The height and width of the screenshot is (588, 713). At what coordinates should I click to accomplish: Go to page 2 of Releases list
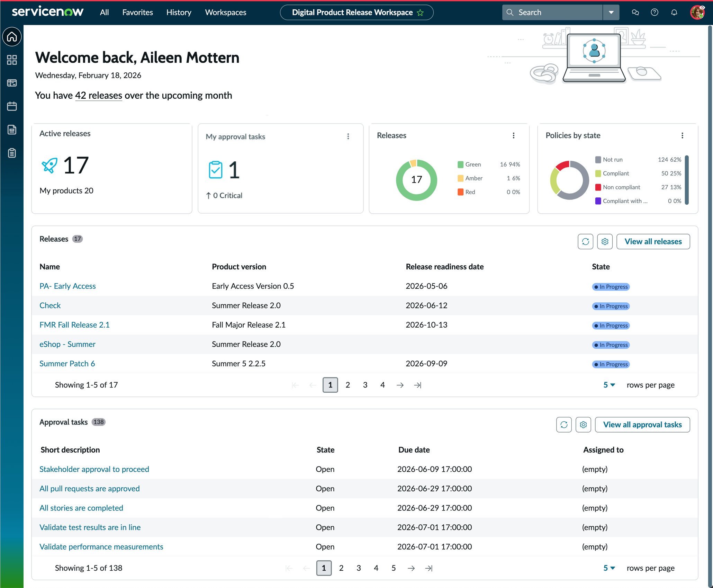coord(348,385)
